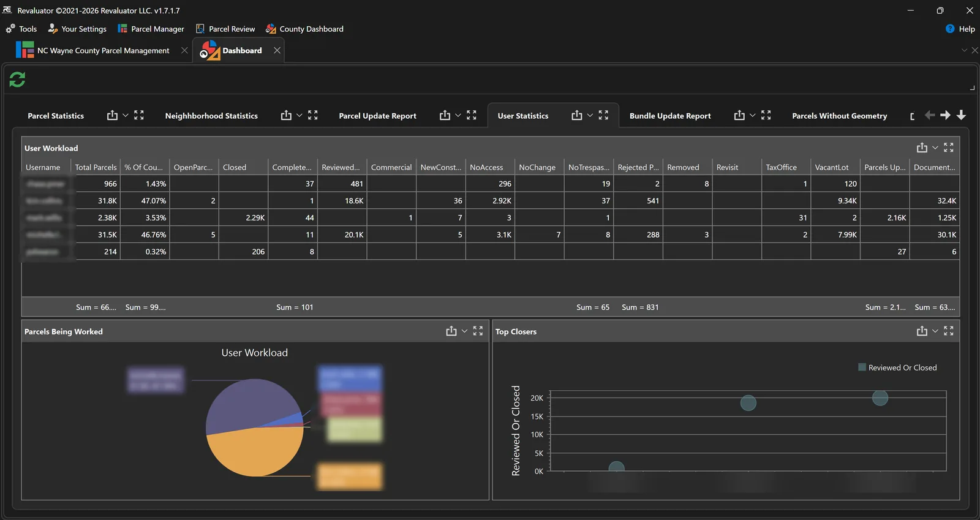Open Parcels Being Worked export dropdown

point(465,331)
